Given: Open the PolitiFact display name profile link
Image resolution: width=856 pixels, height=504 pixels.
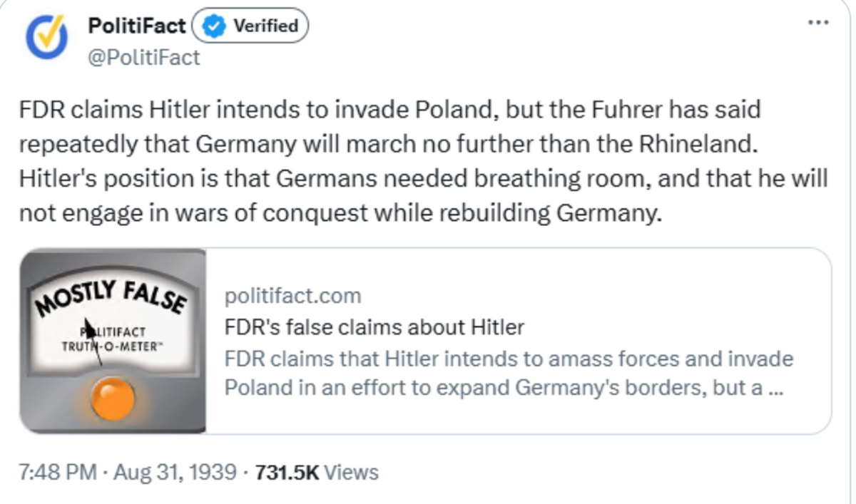Looking at the screenshot, I should (x=136, y=26).
